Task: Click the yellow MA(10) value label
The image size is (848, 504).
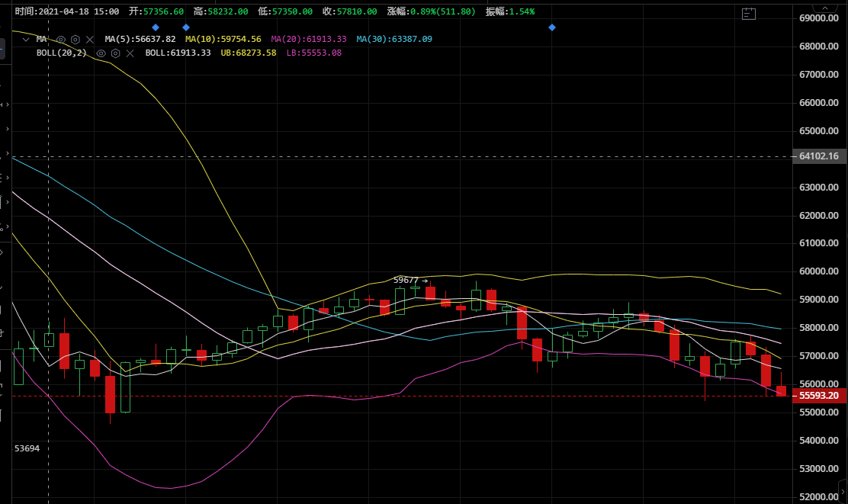Action: point(223,39)
